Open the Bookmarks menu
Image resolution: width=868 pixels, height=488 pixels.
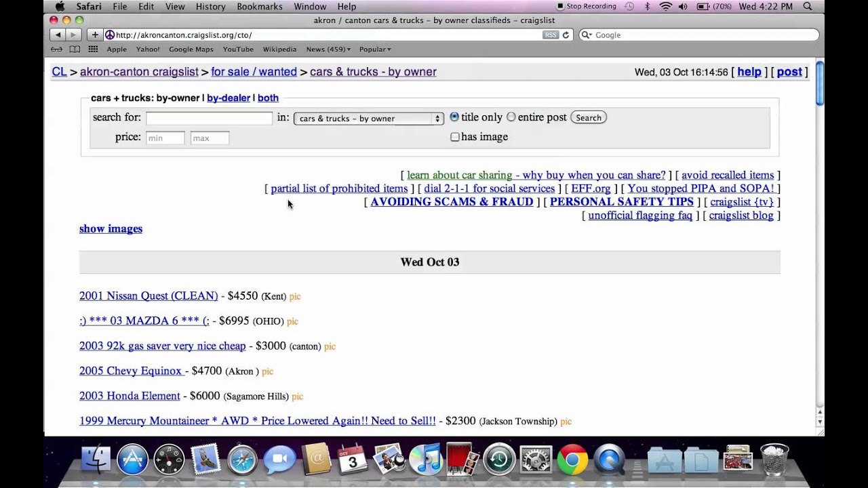pyautogui.click(x=260, y=7)
